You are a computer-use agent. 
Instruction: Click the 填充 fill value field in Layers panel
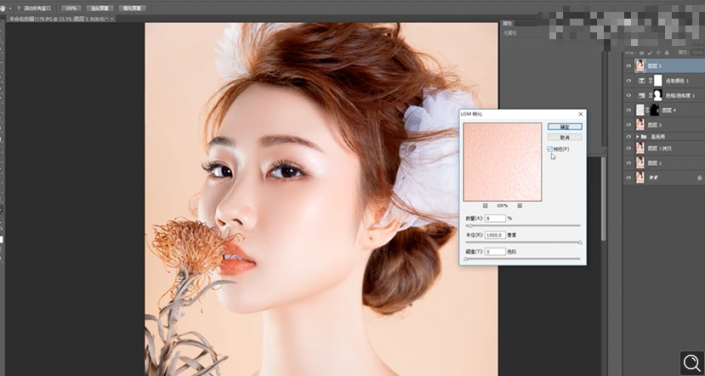698,53
